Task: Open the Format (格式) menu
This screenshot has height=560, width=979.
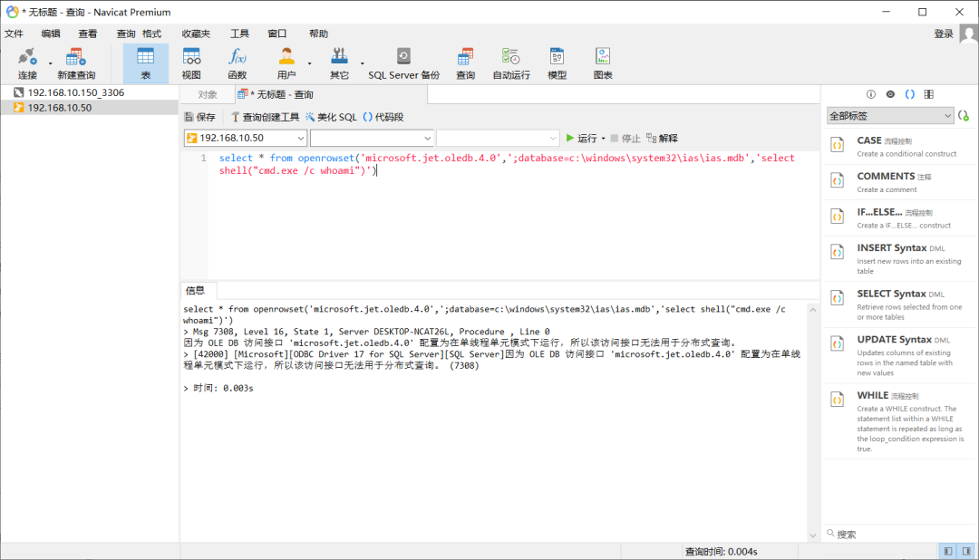Action: pos(151,34)
